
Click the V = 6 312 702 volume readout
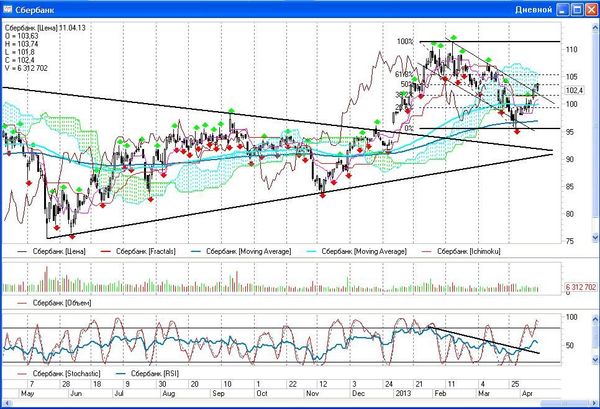[26, 68]
